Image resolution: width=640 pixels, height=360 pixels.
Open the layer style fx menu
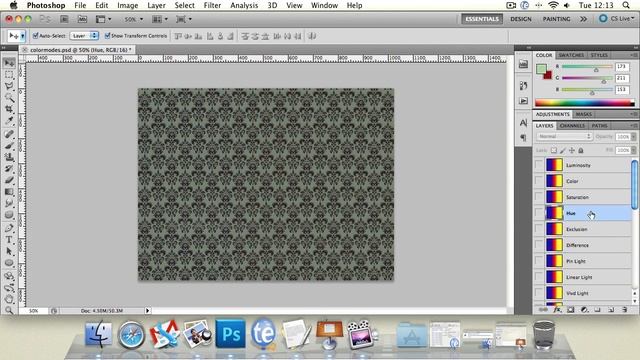coord(557,310)
